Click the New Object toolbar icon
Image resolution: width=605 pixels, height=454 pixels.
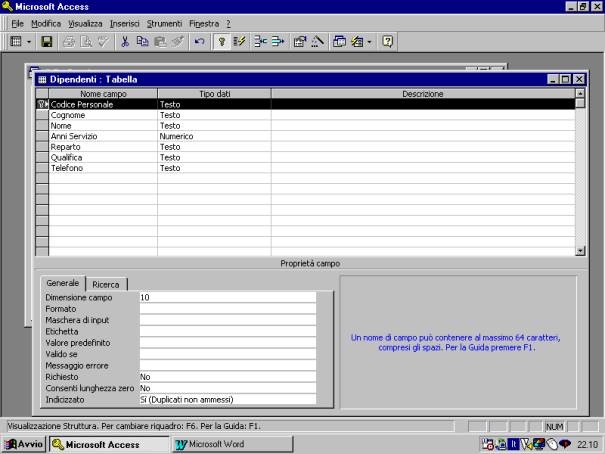coord(357,41)
